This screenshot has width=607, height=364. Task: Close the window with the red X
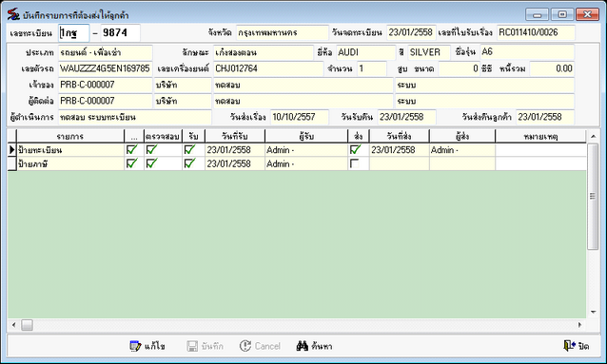[x=587, y=14]
